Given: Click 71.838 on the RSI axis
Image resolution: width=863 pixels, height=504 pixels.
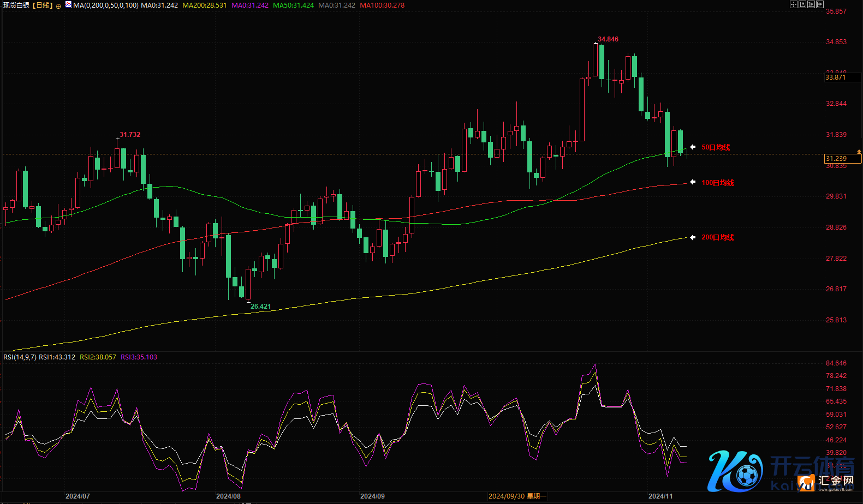Looking at the screenshot, I should tap(836, 389).
